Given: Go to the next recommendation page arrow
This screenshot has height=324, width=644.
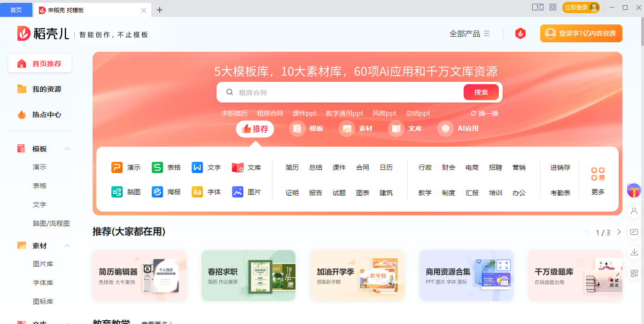Looking at the screenshot, I should (619, 232).
